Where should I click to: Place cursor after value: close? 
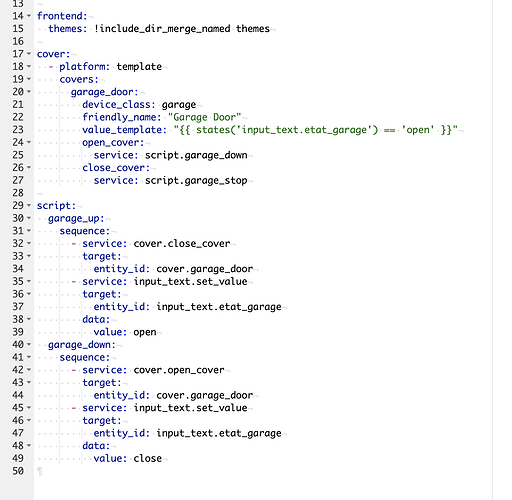pyautogui.click(x=162, y=459)
